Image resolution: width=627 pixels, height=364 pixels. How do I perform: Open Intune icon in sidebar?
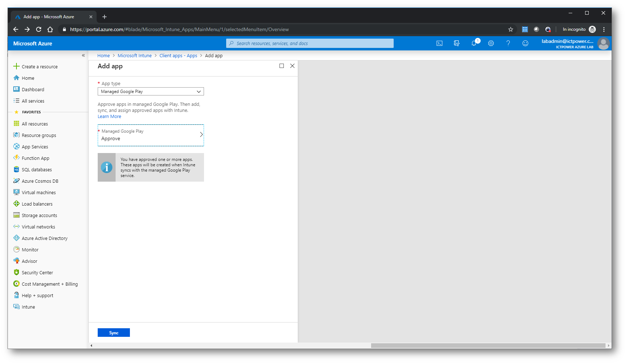tap(16, 306)
